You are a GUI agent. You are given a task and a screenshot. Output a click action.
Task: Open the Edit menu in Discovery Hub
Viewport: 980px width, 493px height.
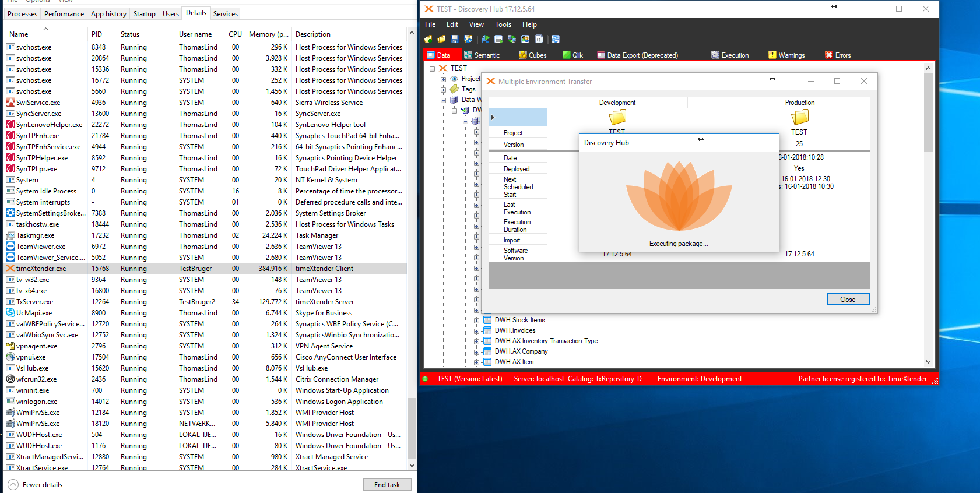452,24
